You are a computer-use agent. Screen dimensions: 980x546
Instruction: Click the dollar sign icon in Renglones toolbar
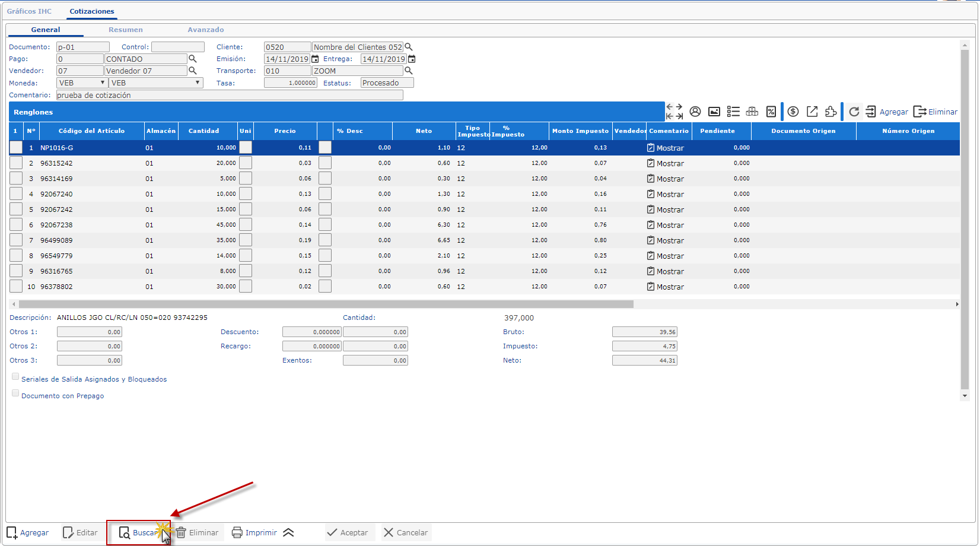click(793, 112)
